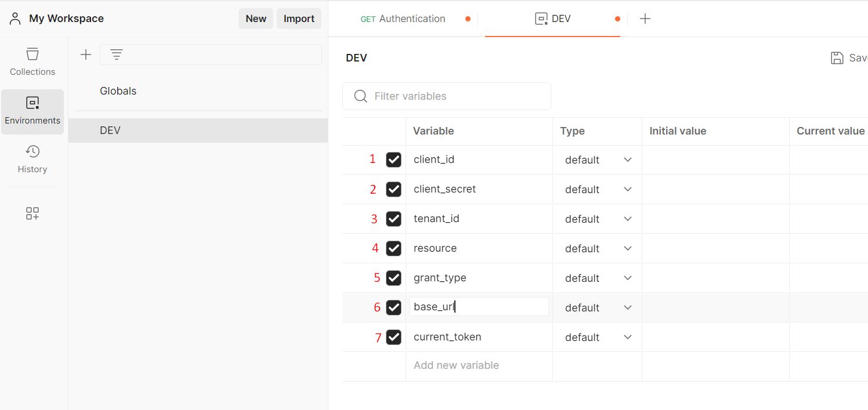
Task: Click the filter lines icon in sidebar
Action: point(117,55)
